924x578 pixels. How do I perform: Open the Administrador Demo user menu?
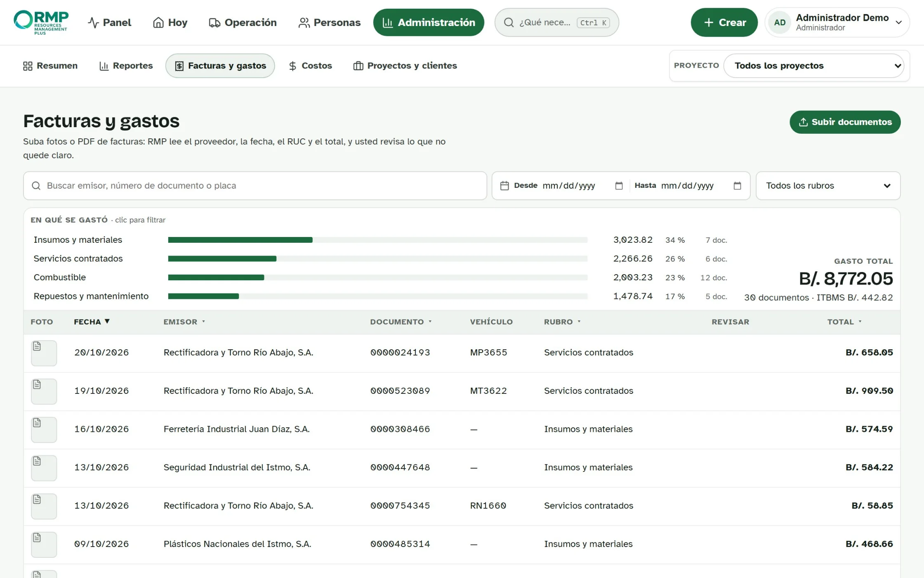(837, 22)
